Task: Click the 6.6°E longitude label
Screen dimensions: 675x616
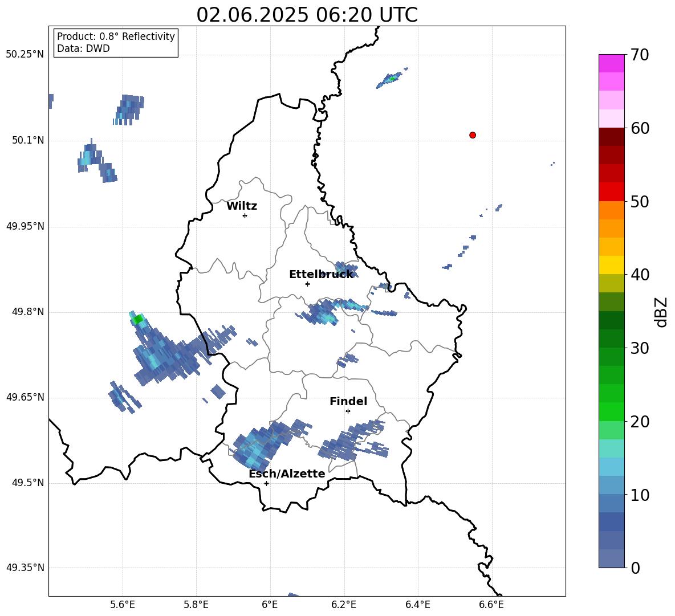Action: (491, 605)
